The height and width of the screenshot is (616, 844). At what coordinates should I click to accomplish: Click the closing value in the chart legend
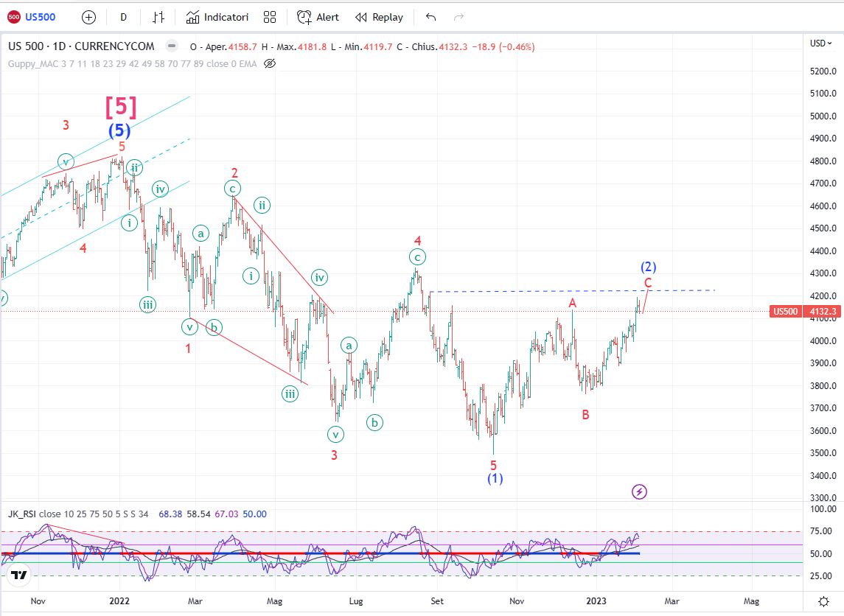tap(453, 47)
